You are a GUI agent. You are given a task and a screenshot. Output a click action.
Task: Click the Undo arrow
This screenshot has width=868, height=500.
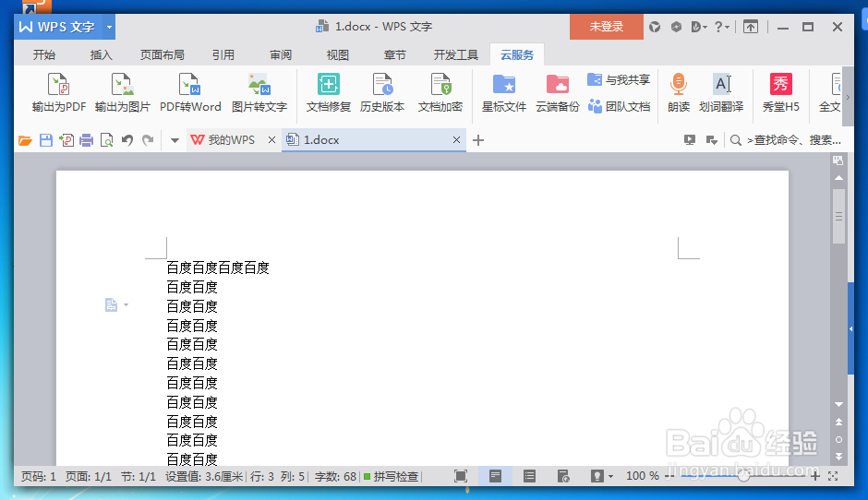point(127,140)
